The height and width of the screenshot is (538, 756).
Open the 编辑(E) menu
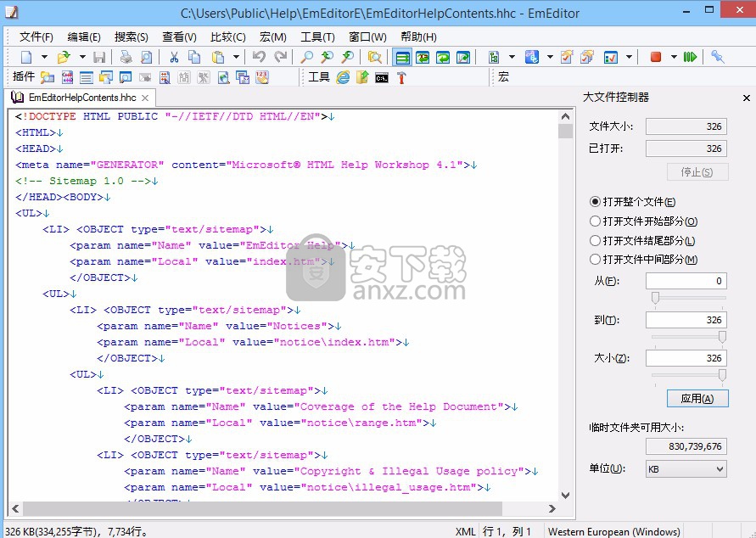point(84,37)
